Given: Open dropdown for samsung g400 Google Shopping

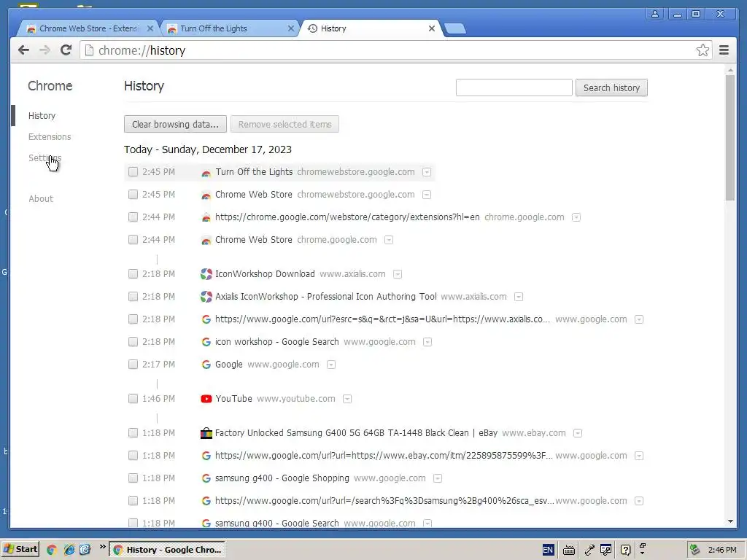Looking at the screenshot, I should click(x=438, y=478).
